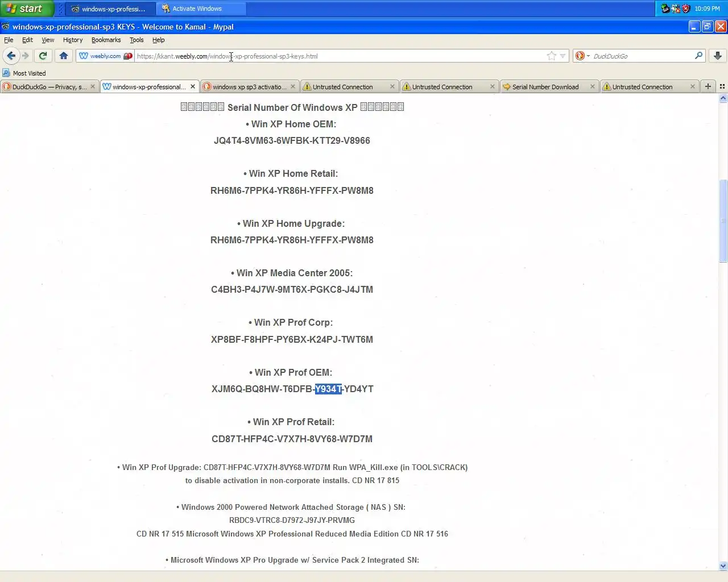
Task: Click Win XP Prof Retail key CD87T-HFP4C
Action: click(x=292, y=439)
